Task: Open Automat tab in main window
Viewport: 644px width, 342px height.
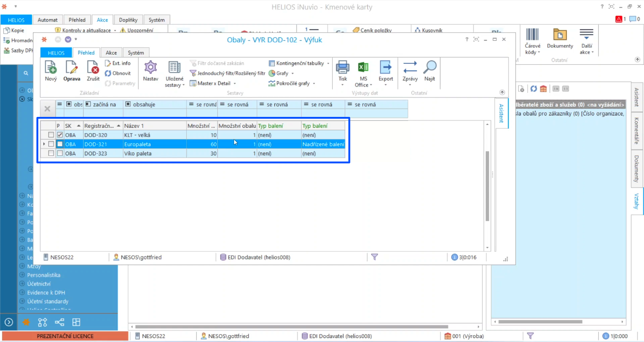Action: click(47, 20)
